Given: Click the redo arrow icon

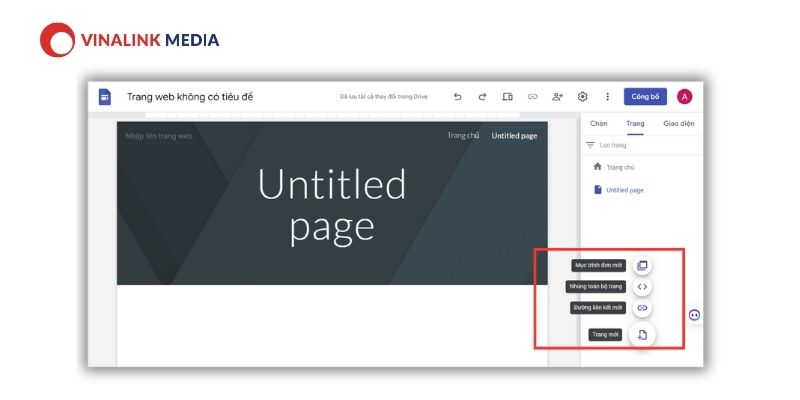Looking at the screenshot, I should [x=482, y=96].
